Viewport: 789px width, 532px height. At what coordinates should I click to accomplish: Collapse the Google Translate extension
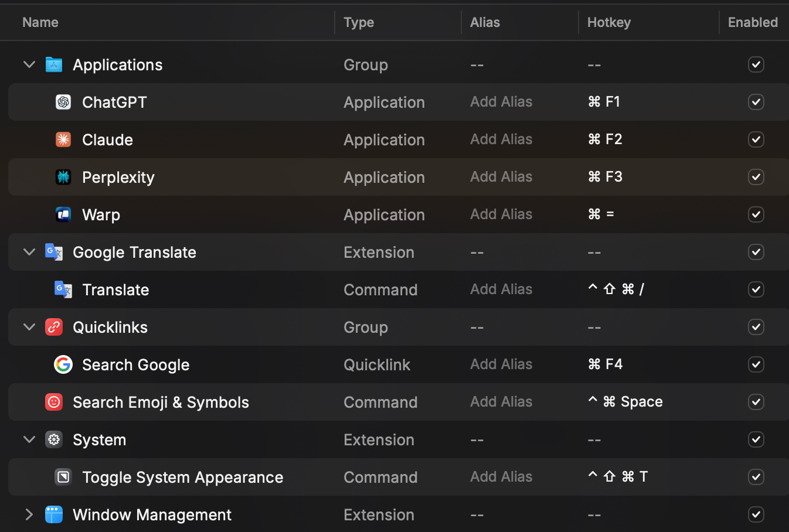pyautogui.click(x=29, y=252)
